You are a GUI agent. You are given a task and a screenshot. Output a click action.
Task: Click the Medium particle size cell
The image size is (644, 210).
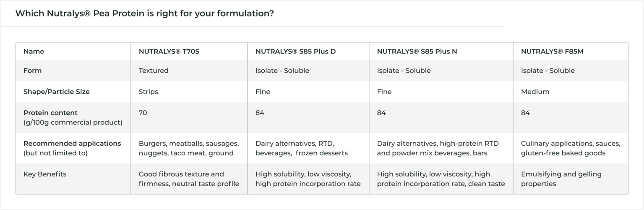click(535, 92)
